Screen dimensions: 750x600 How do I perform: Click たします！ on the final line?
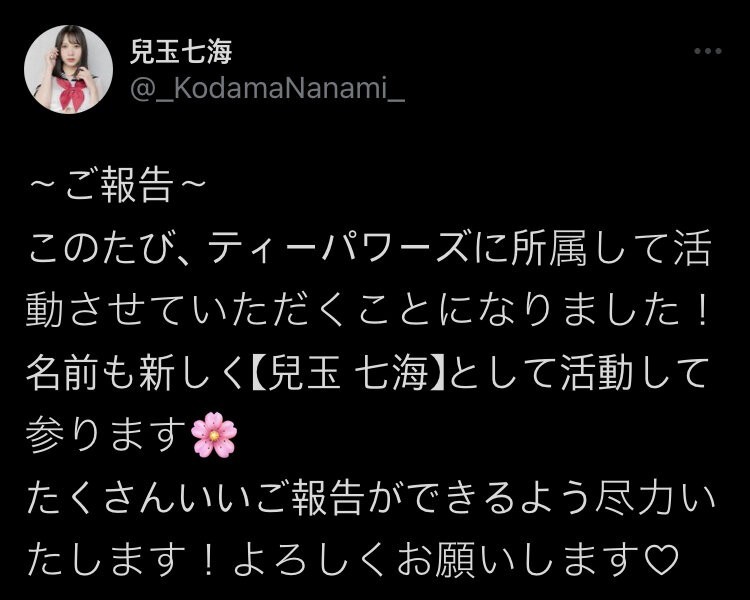(x=122, y=559)
